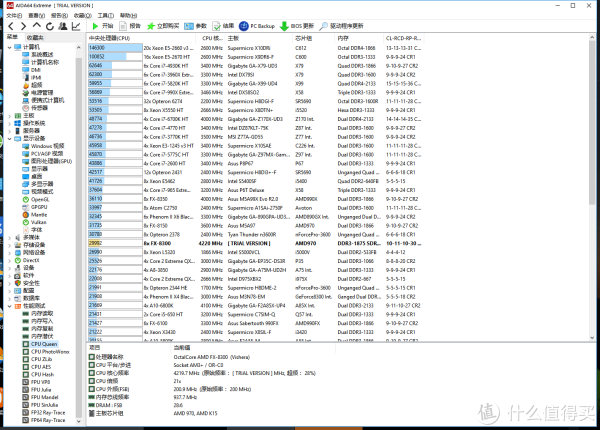600x430 pixels.
Task: Click the 中央处理器(CPU) column header
Action: tap(141, 38)
